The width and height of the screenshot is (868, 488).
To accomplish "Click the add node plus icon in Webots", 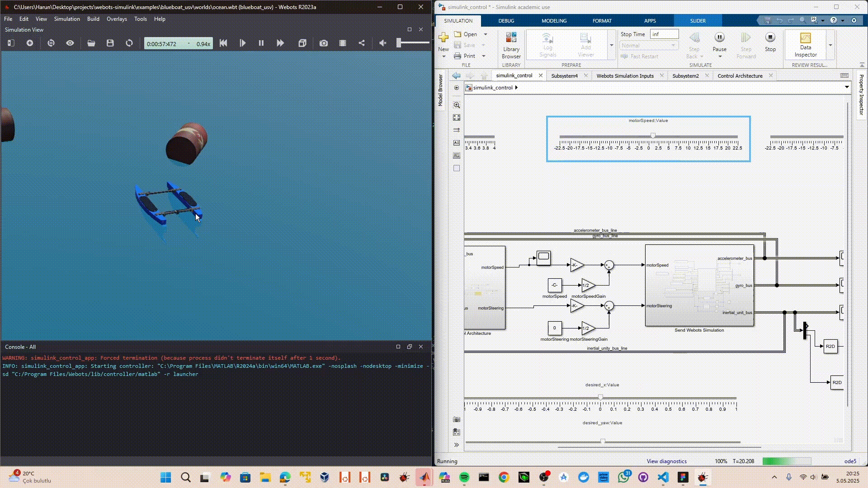I will [x=30, y=43].
